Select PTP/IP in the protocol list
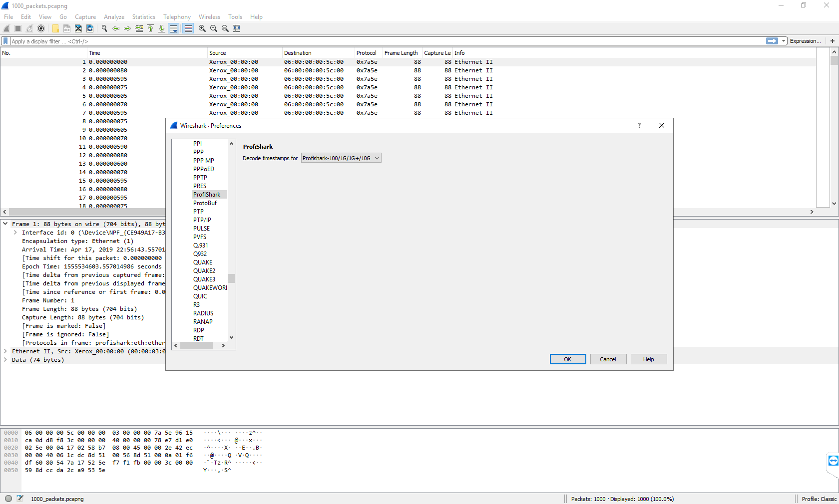Screen dimensions: 839x504 (x=202, y=220)
